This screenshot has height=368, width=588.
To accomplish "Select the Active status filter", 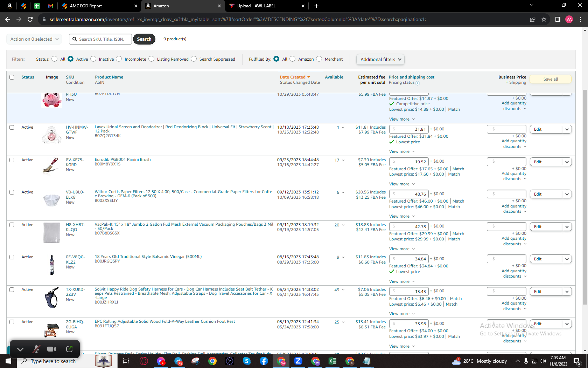I will pos(70,59).
